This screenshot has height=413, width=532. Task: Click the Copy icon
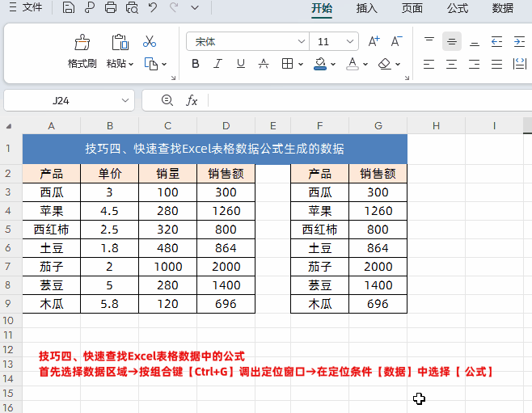click(151, 64)
